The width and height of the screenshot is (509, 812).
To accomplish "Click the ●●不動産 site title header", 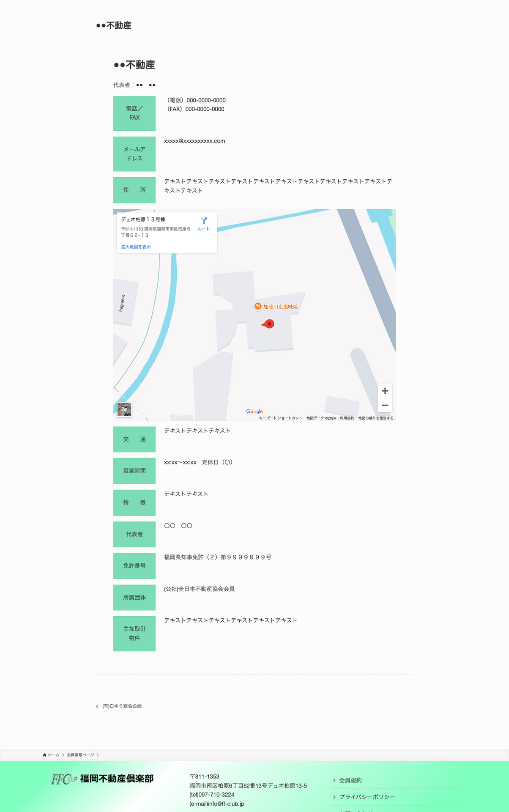I will click(114, 25).
